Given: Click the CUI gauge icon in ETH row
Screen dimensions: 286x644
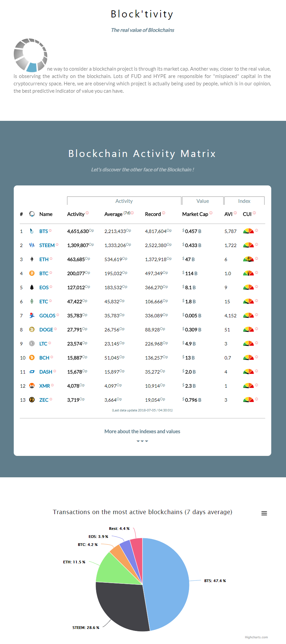Looking at the screenshot, I should [x=248, y=259].
